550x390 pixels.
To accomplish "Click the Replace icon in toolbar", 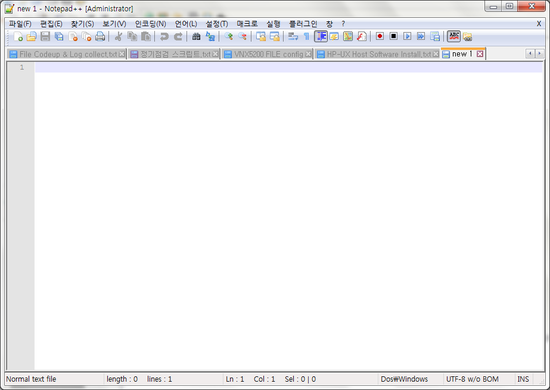I will click(210, 36).
